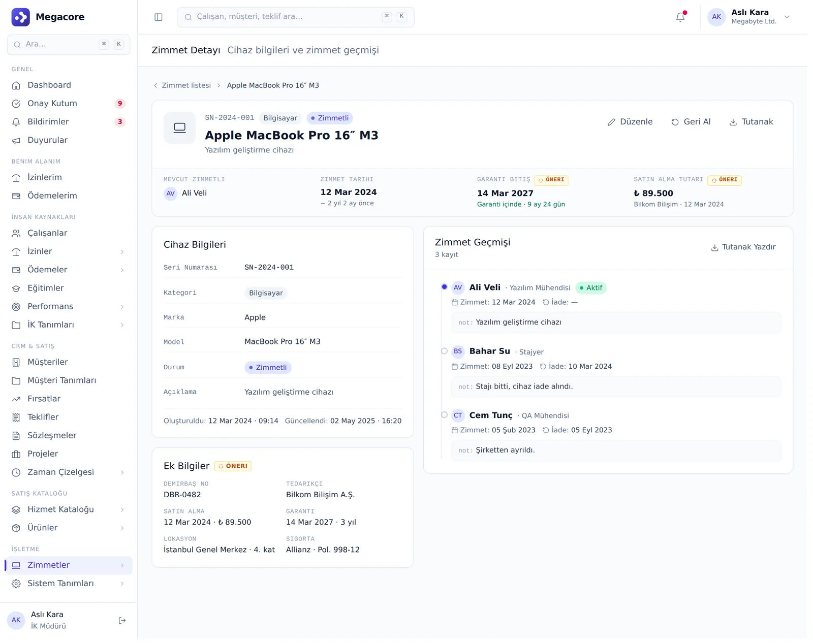The image size is (813, 644).
Task: Click the note 'Stajı bitti, cihaz iade alındı.'
Action: (524, 387)
